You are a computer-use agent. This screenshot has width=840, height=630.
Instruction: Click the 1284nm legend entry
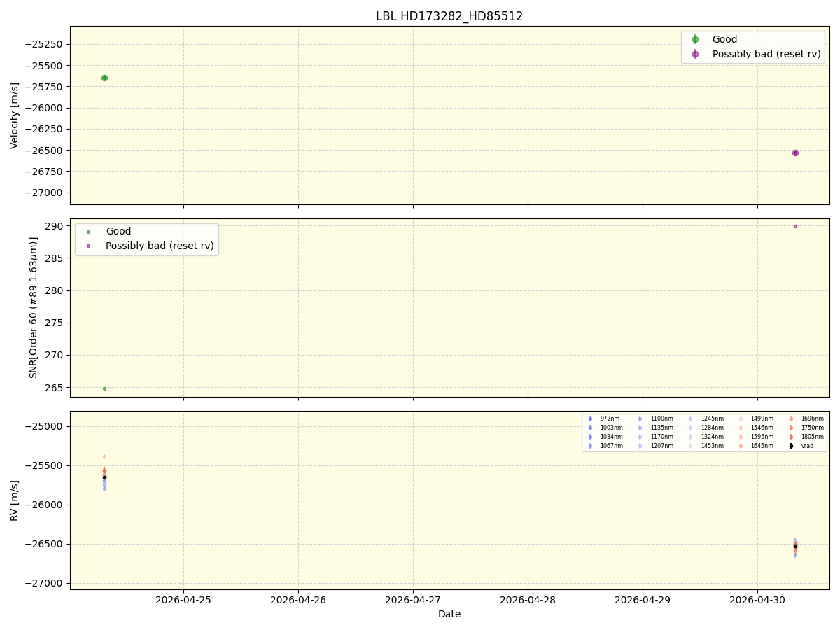[706, 428]
